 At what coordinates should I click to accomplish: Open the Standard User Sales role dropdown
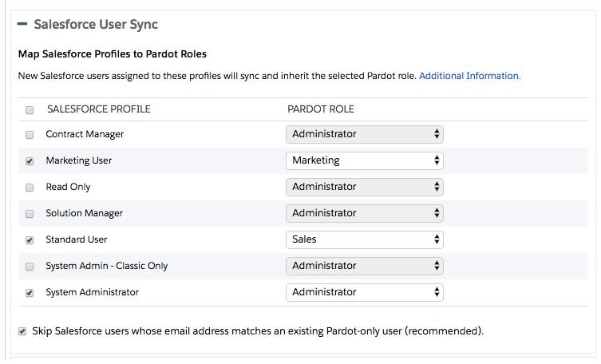tap(364, 239)
